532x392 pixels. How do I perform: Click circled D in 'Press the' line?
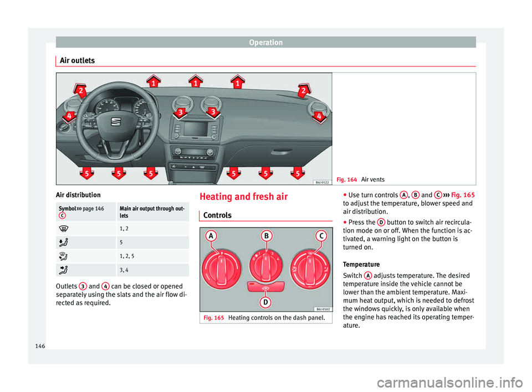pos(381,223)
